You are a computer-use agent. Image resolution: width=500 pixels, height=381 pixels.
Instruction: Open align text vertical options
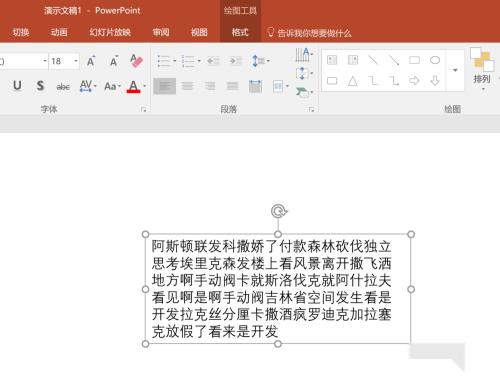point(304,73)
